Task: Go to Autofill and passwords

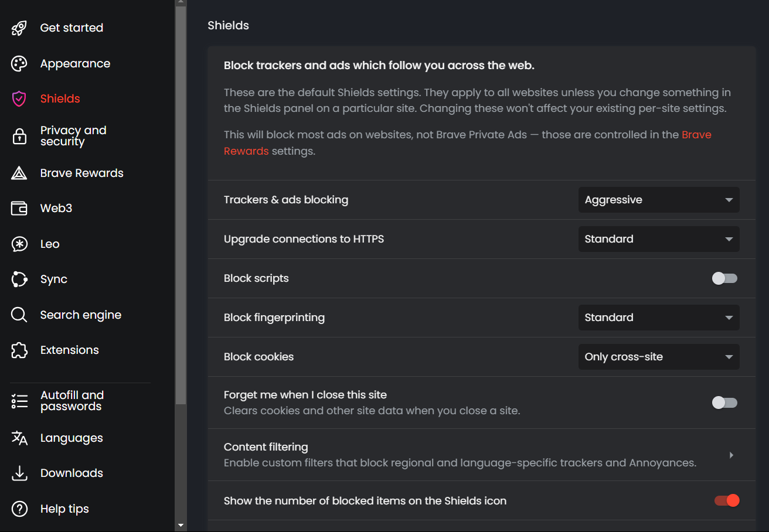Action: 72,401
